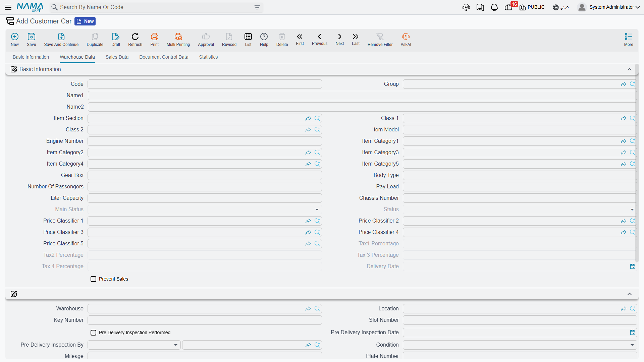The width and height of the screenshot is (644, 362).
Task: Go to First record
Action: click(300, 39)
